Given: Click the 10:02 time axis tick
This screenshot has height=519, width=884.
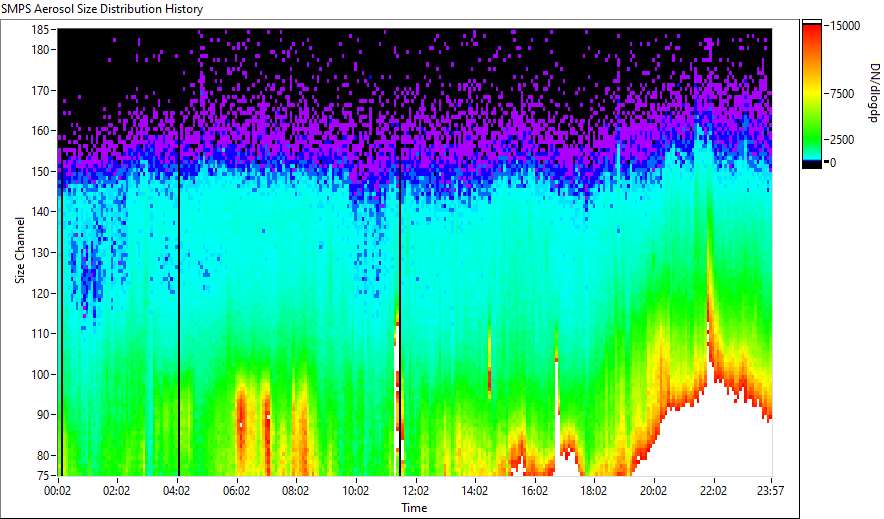Looking at the screenshot, I should 355,491.
